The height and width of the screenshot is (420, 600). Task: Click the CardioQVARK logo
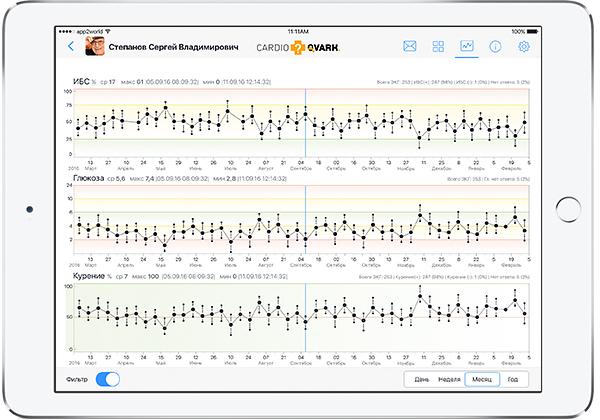tap(298, 47)
